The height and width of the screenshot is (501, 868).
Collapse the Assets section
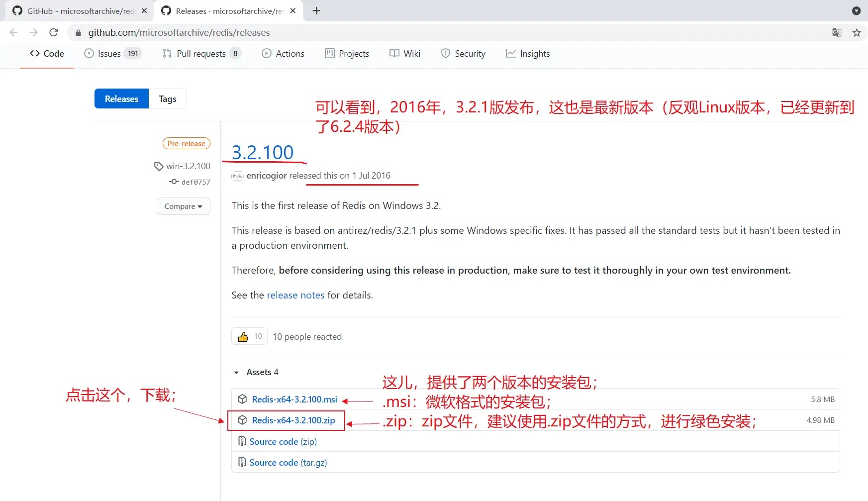(x=237, y=372)
